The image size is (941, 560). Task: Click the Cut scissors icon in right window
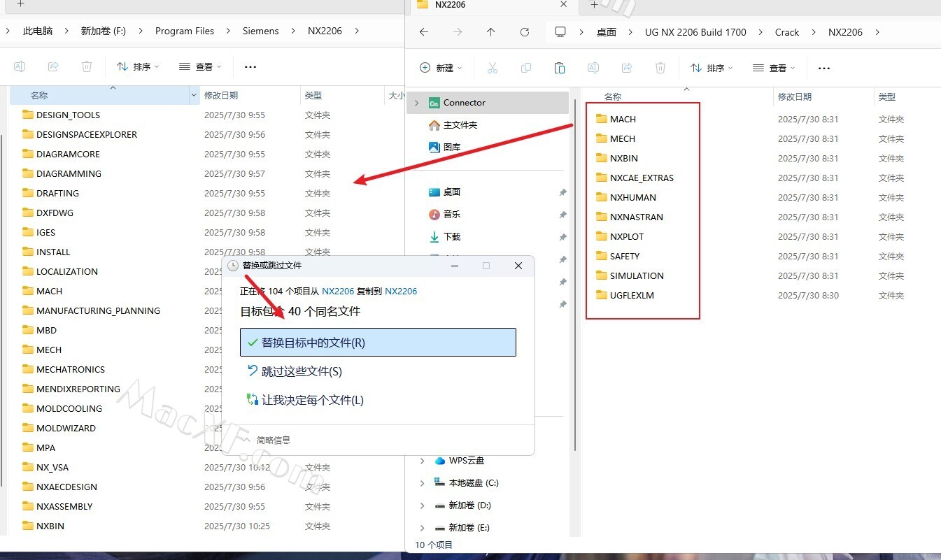click(492, 68)
